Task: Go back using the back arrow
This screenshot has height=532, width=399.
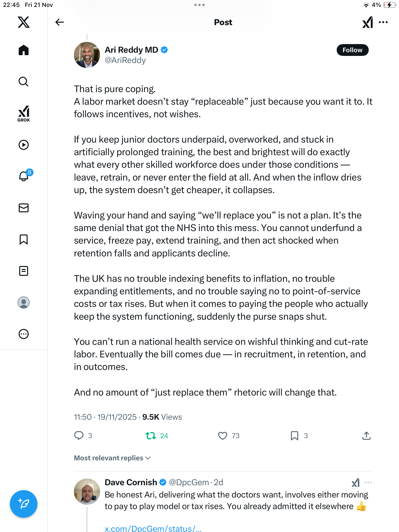Action: 59,22
